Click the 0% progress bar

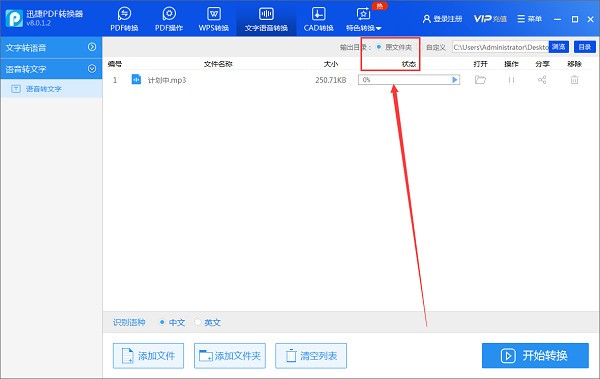[x=409, y=80]
